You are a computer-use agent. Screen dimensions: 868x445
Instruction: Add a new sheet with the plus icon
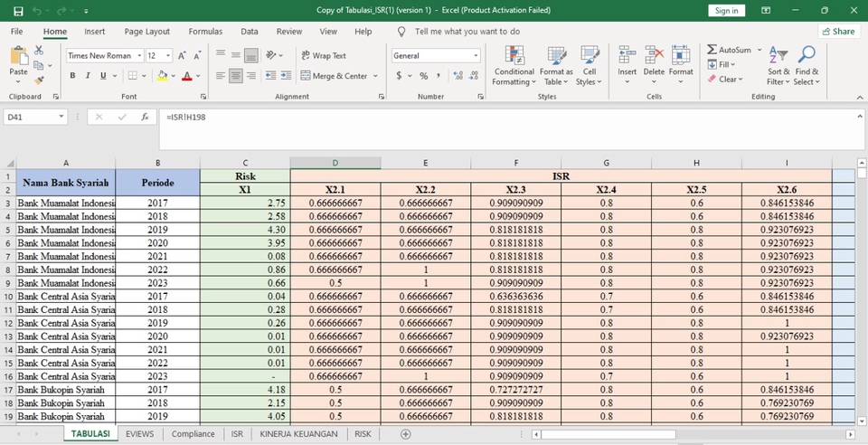[x=405, y=434]
